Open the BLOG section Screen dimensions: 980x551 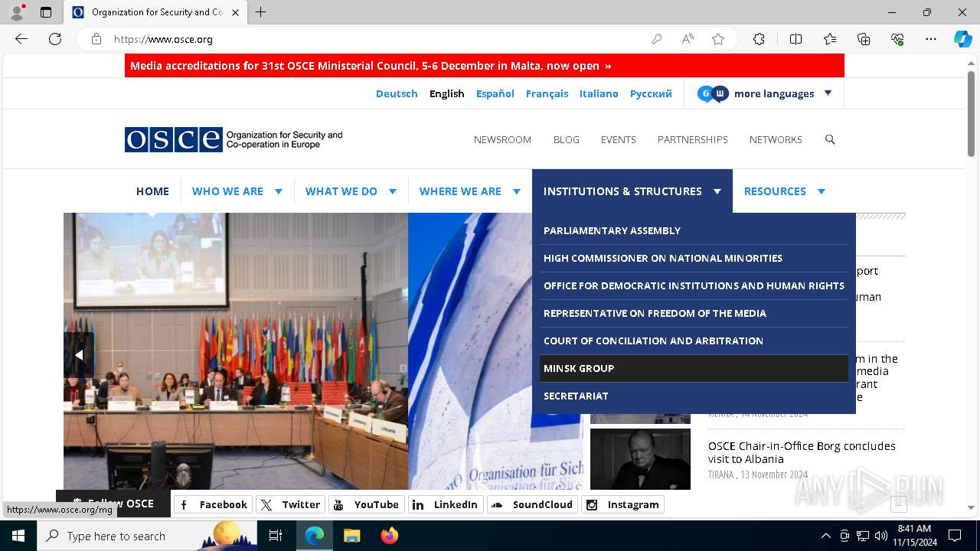click(x=567, y=139)
